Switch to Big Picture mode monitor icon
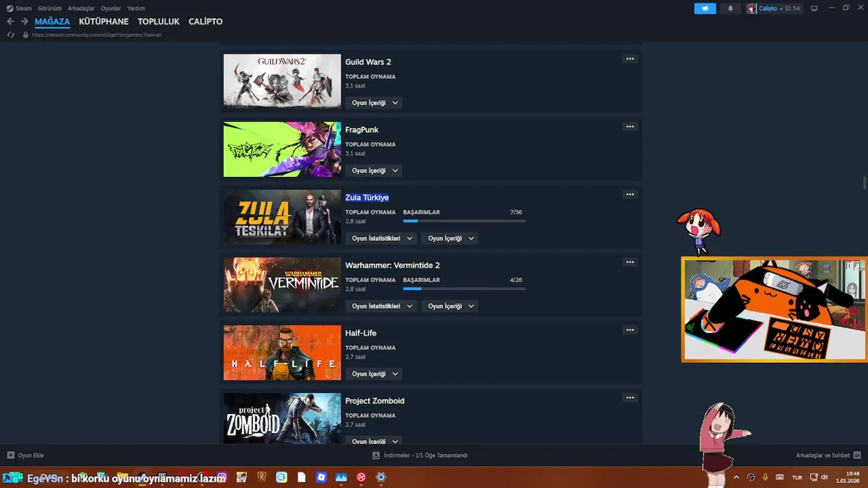The height and width of the screenshot is (488, 868). pos(814,8)
